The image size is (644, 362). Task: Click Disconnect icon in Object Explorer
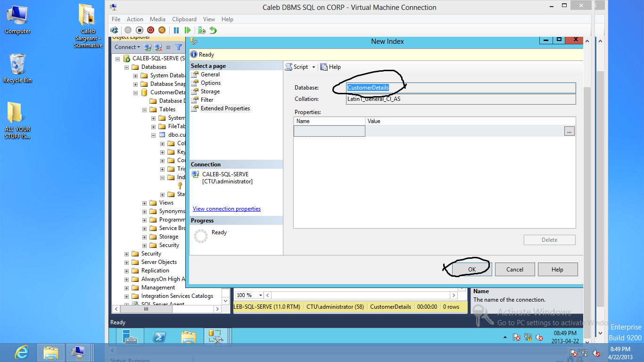158,47
